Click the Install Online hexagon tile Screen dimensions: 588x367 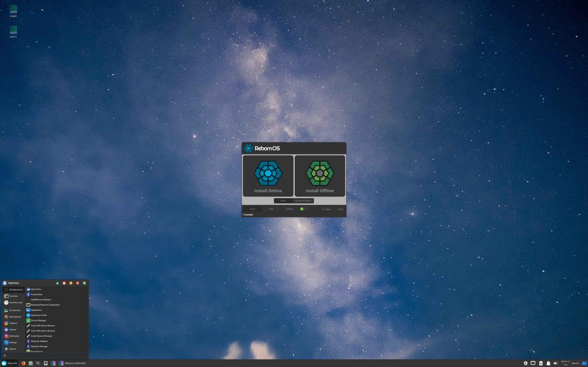[268, 176]
